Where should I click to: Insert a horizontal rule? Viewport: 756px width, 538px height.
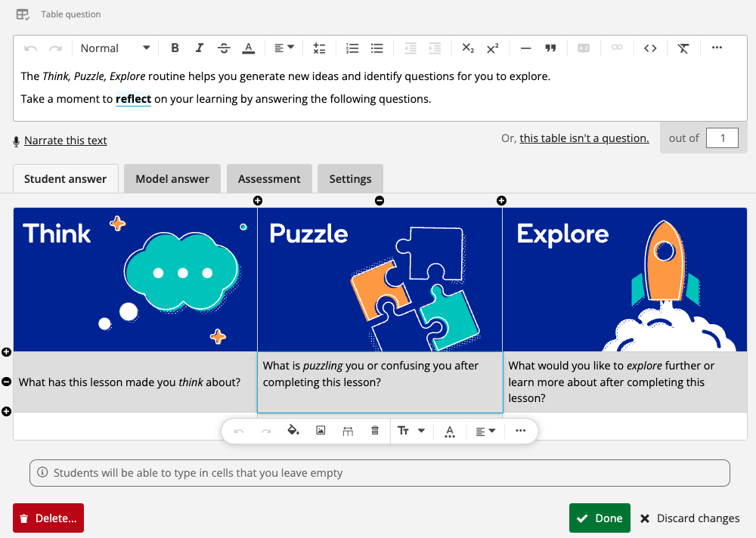tap(526, 48)
